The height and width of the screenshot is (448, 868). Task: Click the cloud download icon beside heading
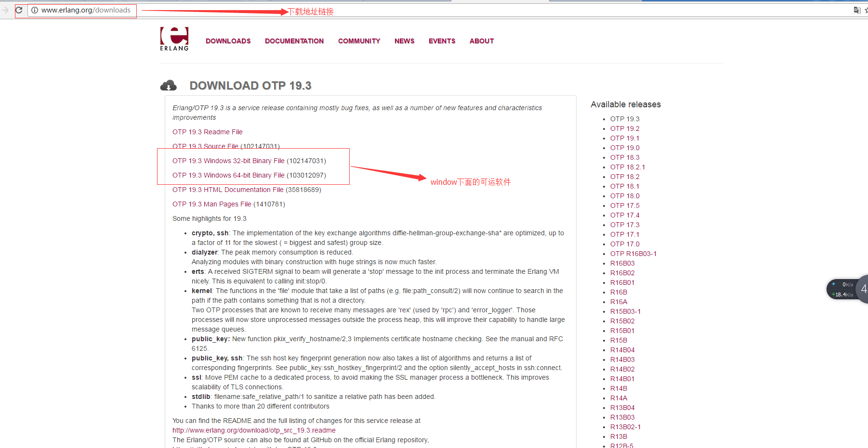168,86
